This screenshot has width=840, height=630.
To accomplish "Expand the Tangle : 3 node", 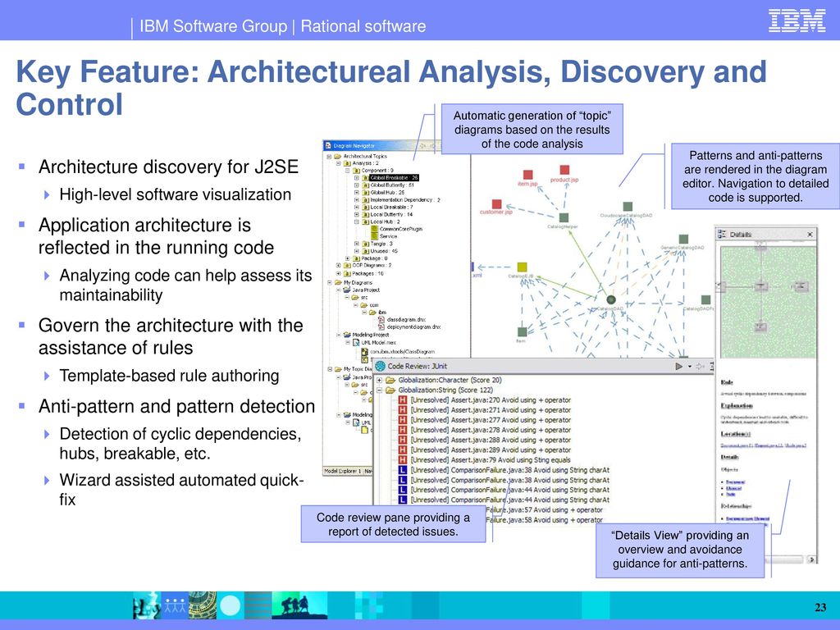I will click(x=356, y=244).
